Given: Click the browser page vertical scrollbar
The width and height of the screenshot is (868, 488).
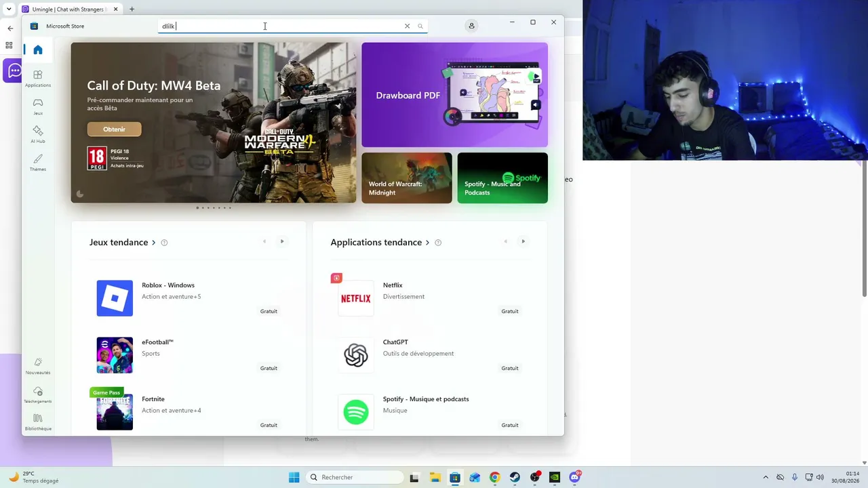Looking at the screenshot, I should point(864,230).
